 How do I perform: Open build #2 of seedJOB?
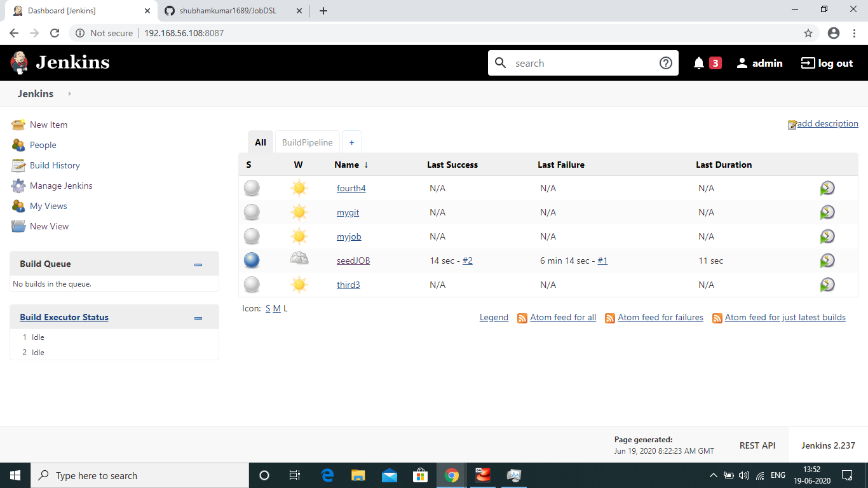[x=467, y=260]
